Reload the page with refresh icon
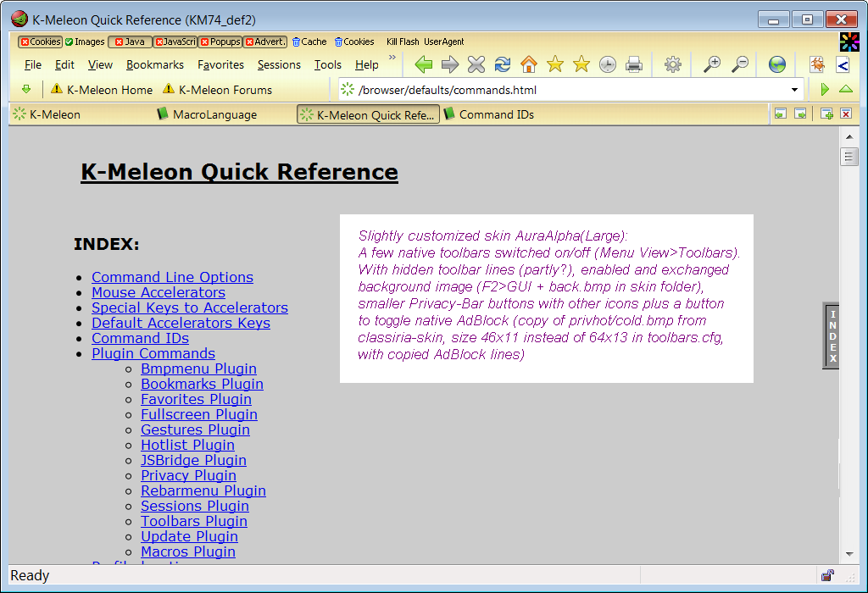The image size is (868, 593). (502, 64)
